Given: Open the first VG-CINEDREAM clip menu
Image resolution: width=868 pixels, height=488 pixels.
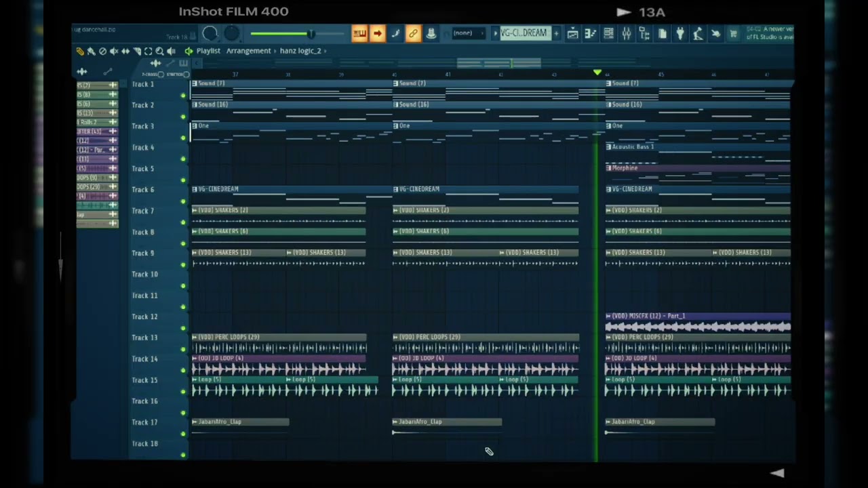Looking at the screenshot, I should (x=195, y=189).
